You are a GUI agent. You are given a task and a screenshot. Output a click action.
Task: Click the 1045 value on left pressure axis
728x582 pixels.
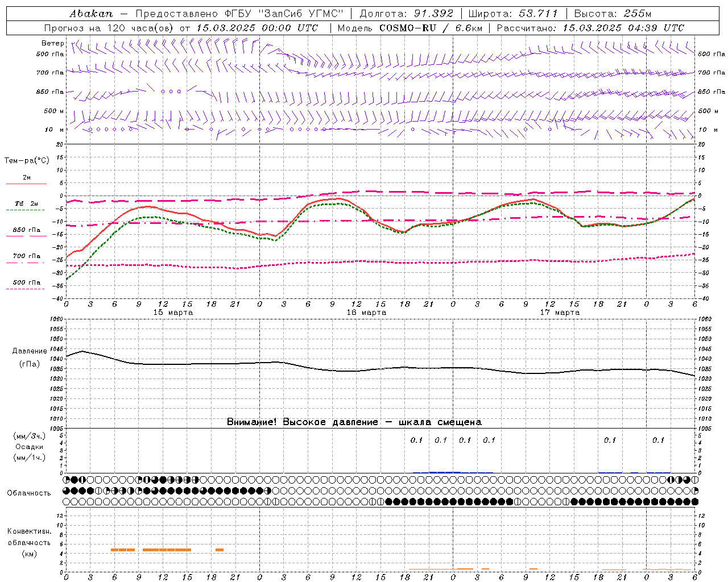(x=57, y=349)
